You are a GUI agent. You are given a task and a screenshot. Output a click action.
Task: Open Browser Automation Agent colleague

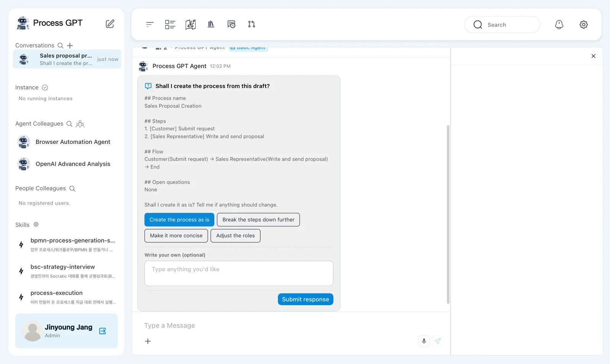tap(66, 142)
